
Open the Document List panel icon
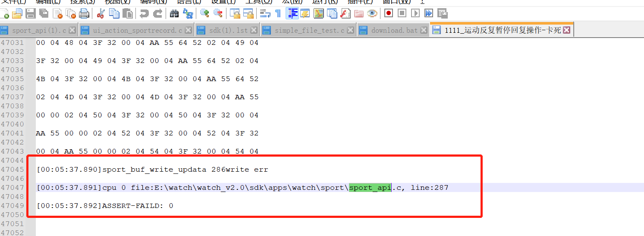point(332,14)
